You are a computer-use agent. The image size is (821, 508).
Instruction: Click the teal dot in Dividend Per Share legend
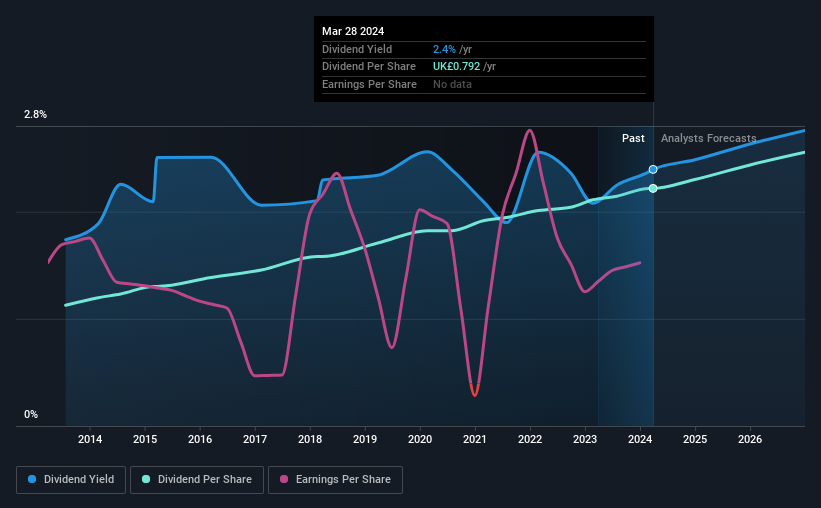tap(146, 479)
